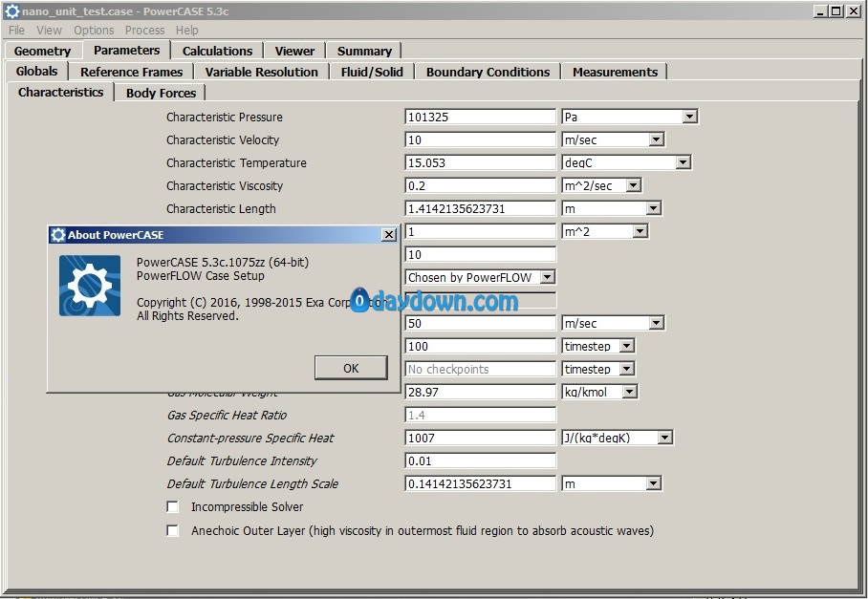Click the Turbulence Length Scale value field
The height and width of the screenshot is (599, 868).
tap(480, 483)
